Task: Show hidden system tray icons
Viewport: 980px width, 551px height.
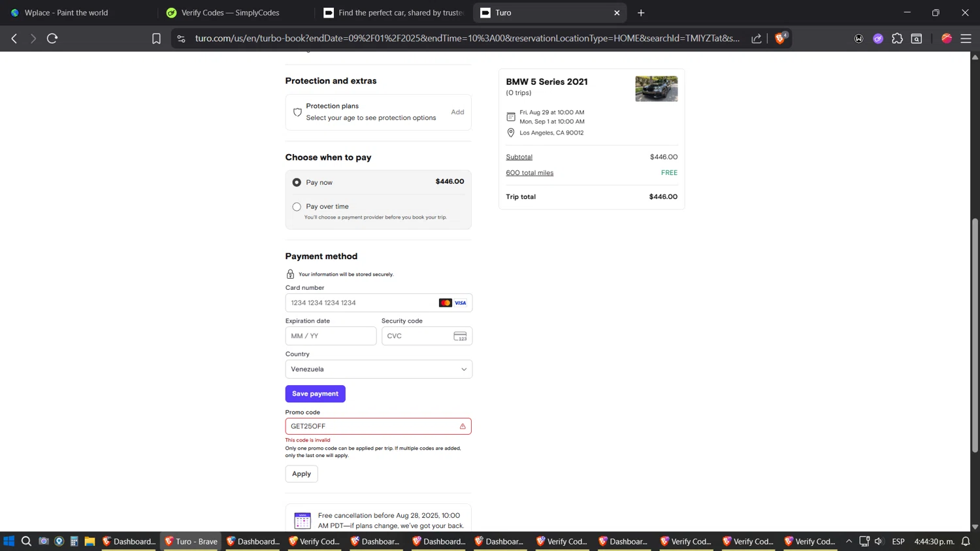Action: click(x=849, y=541)
